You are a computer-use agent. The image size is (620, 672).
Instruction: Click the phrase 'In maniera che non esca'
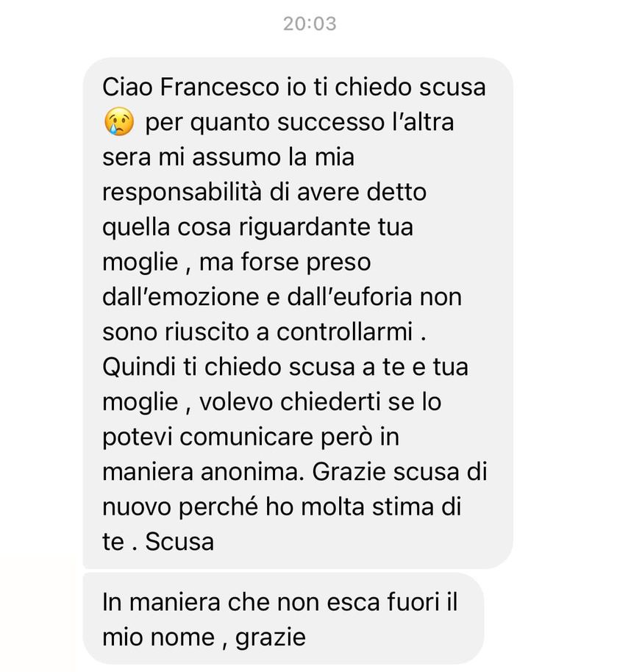click(241, 602)
